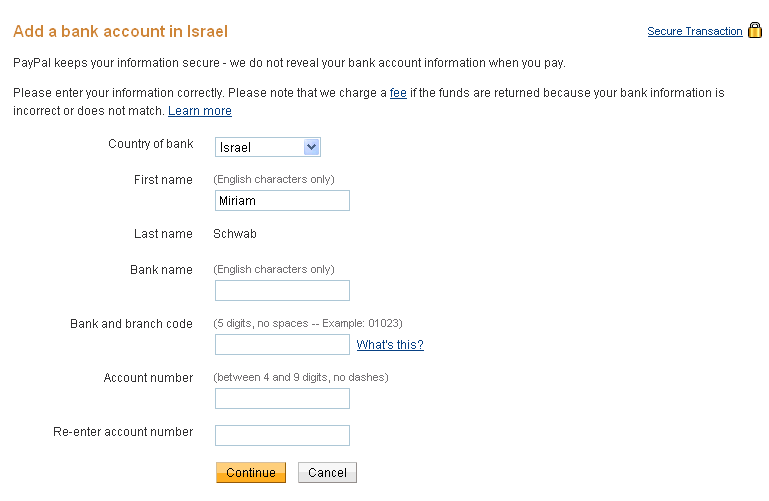769x501 pixels.
Task: Click the last name value 'Schwab'
Action: click(235, 234)
